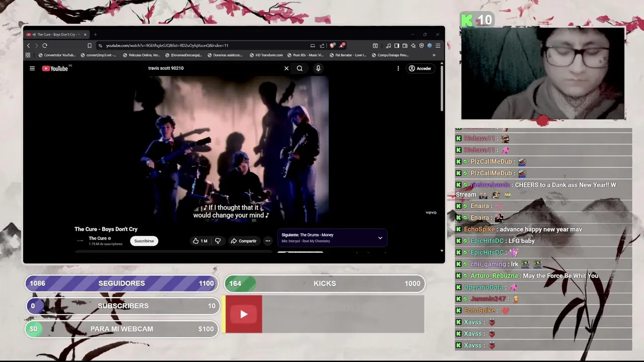Click the video player frame
The height and width of the screenshot is (362, 644).
point(231,149)
